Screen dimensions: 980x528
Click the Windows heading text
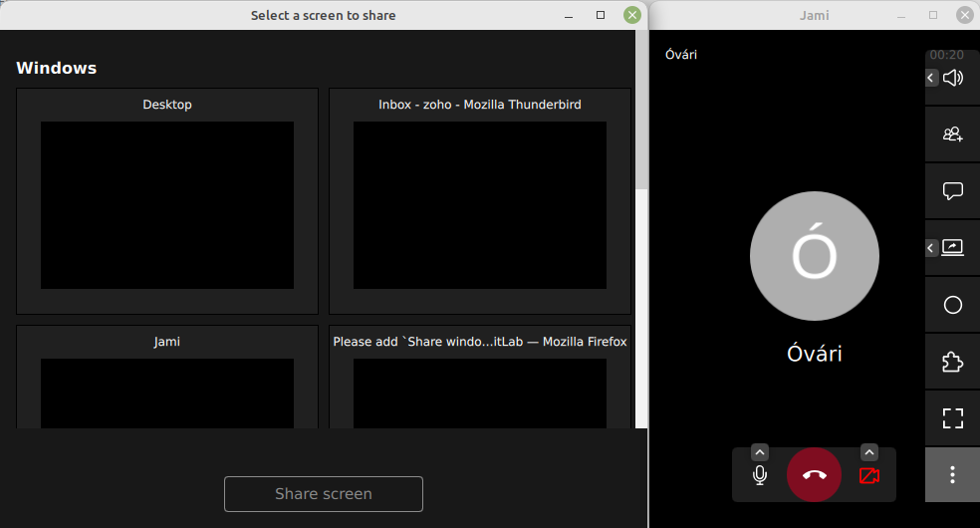56,68
